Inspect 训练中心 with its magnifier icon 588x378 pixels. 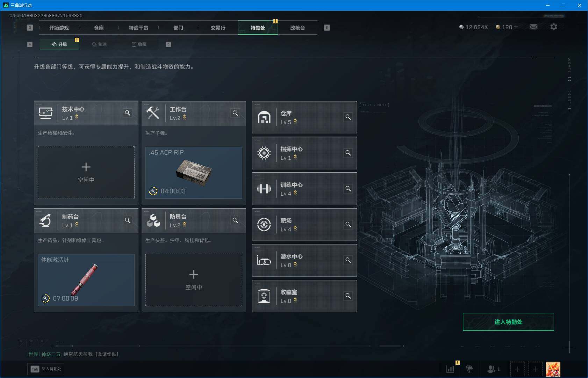coord(348,189)
